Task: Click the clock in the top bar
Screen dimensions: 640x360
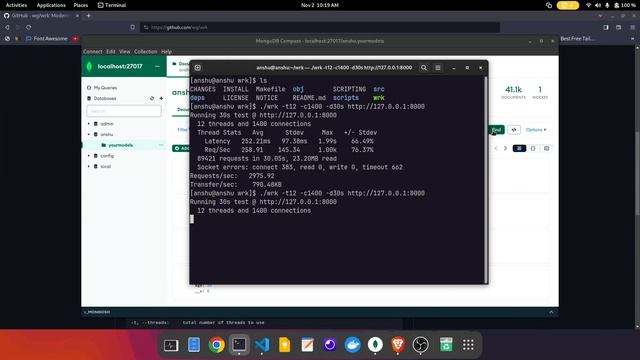Action: 320,5
